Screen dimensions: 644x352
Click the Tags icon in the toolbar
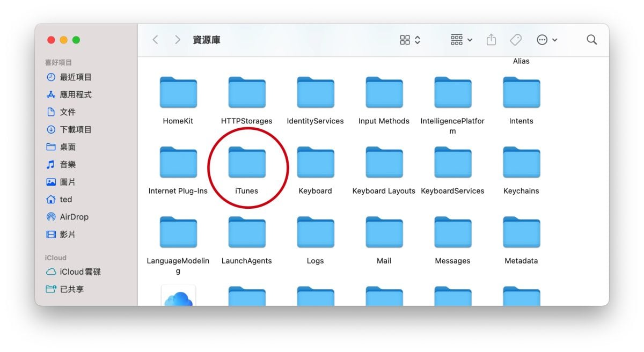pos(516,39)
